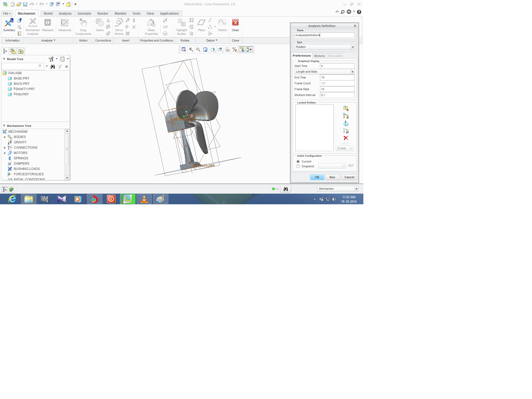Click the End Time input field

coord(337,77)
